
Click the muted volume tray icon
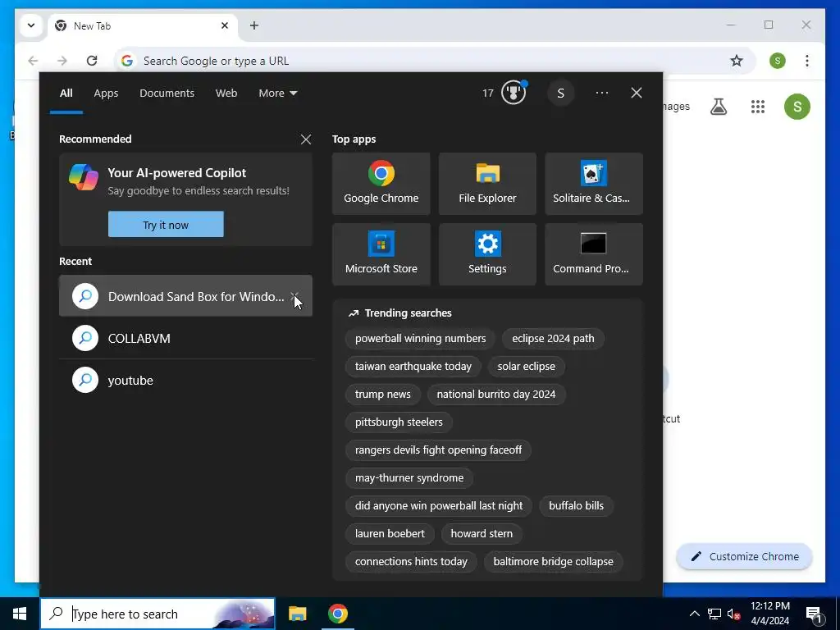coord(734,614)
